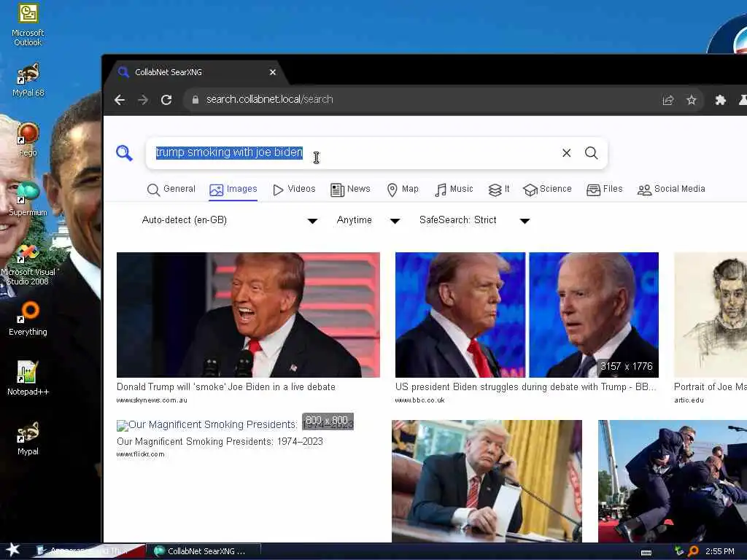Open orange search tray icon
This screenshot has width=747, height=560.
click(693, 551)
